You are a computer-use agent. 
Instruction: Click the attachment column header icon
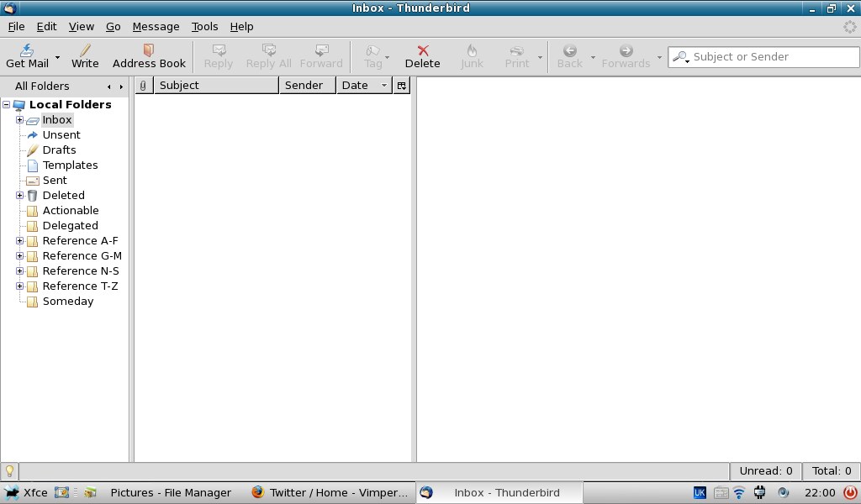click(143, 86)
